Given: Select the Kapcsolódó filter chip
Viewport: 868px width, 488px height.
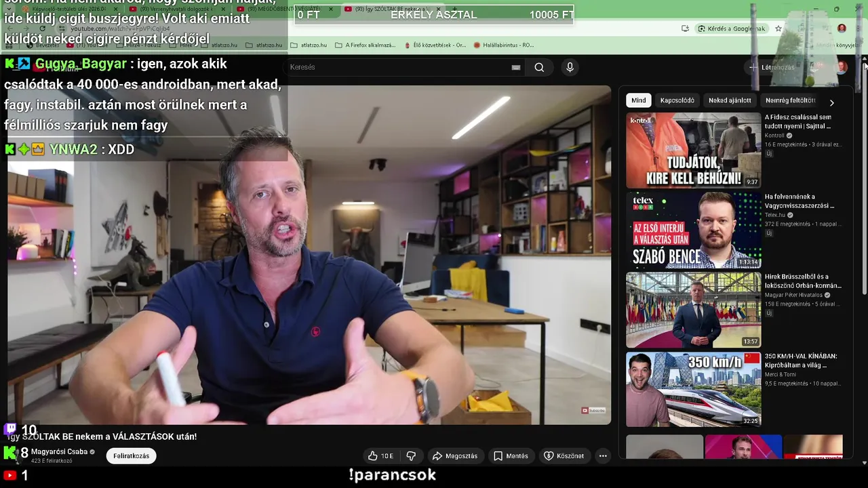Looking at the screenshot, I should tap(677, 100).
